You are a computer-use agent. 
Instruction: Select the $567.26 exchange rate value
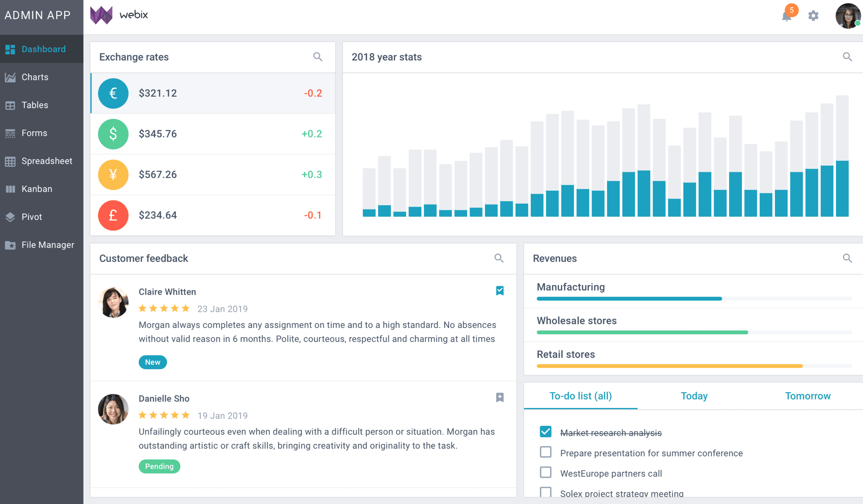(x=158, y=175)
